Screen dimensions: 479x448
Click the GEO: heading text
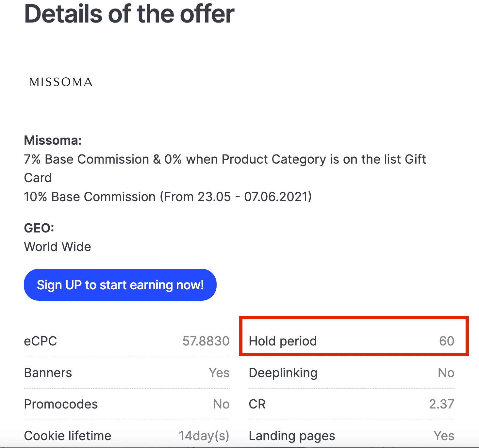(39, 228)
